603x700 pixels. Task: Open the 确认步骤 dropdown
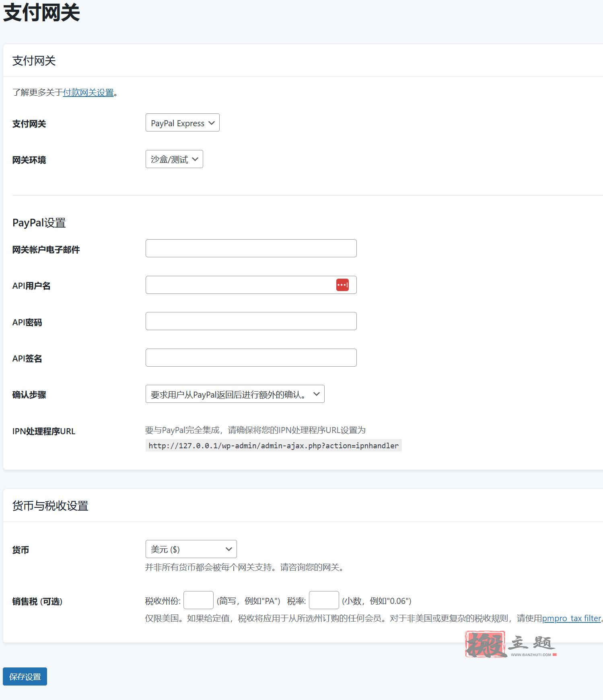(x=235, y=394)
